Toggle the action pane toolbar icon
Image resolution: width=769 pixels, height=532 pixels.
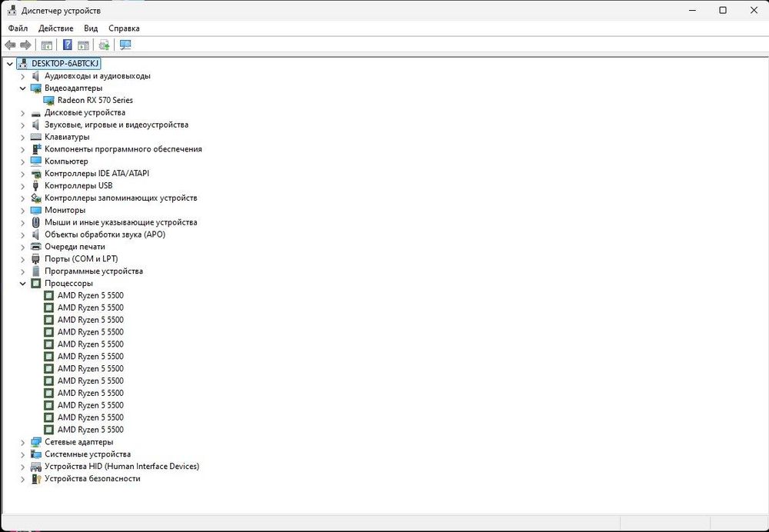[x=83, y=45]
